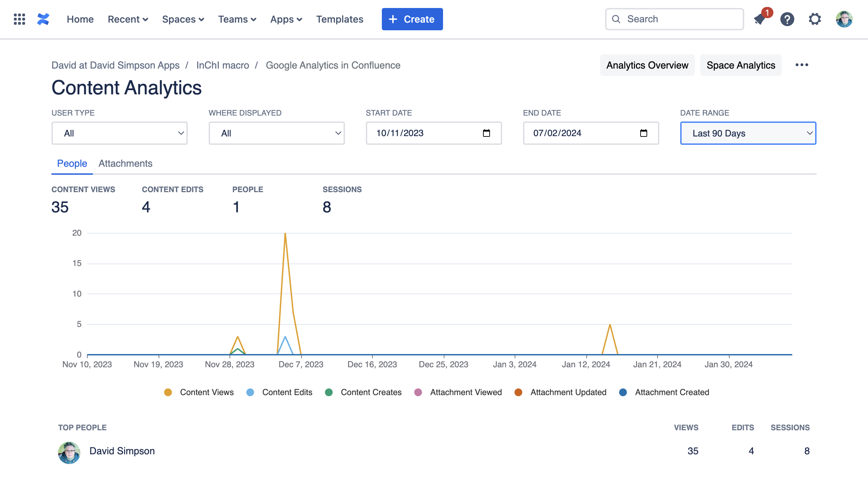Open the more actions ellipsis menu
The width and height of the screenshot is (868, 479).
[x=802, y=65]
